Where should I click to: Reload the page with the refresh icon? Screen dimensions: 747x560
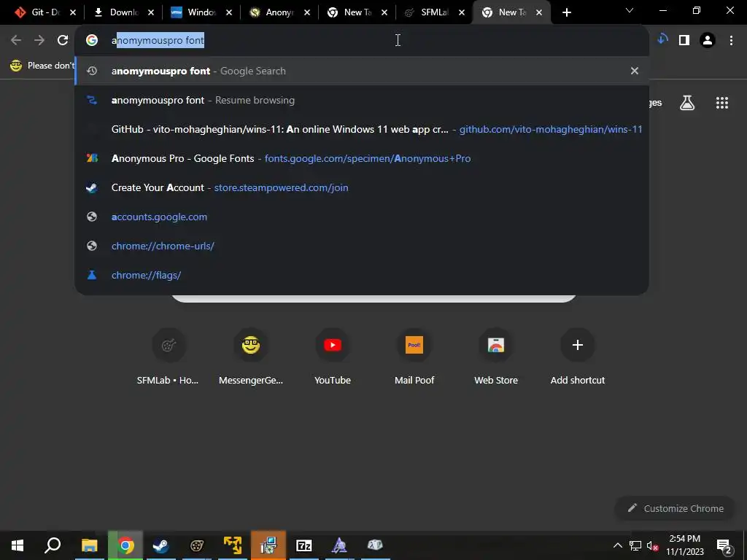[x=63, y=41]
